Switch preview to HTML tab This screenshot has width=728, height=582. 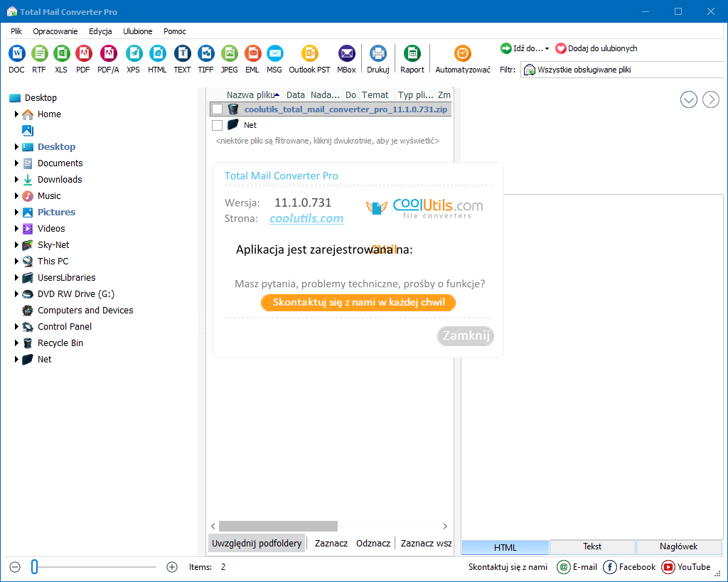pyautogui.click(x=505, y=547)
